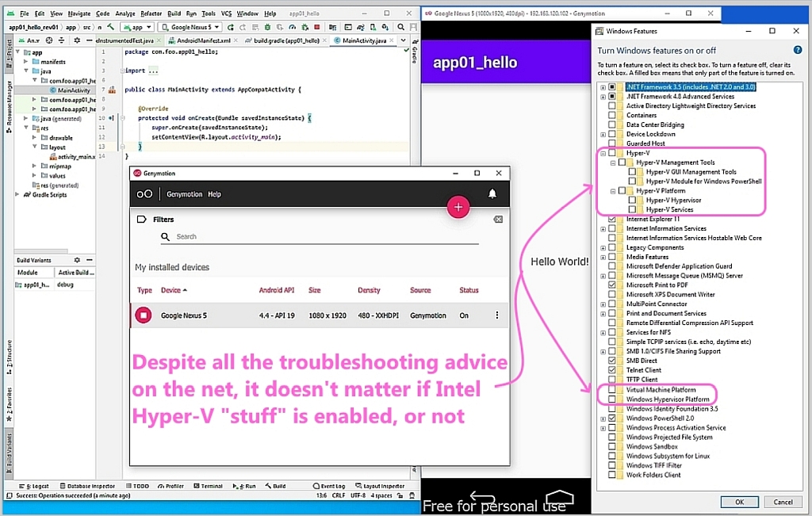The image size is (812, 516).
Task: Collapse Hyper-V Management Tools node
Action: click(613, 162)
